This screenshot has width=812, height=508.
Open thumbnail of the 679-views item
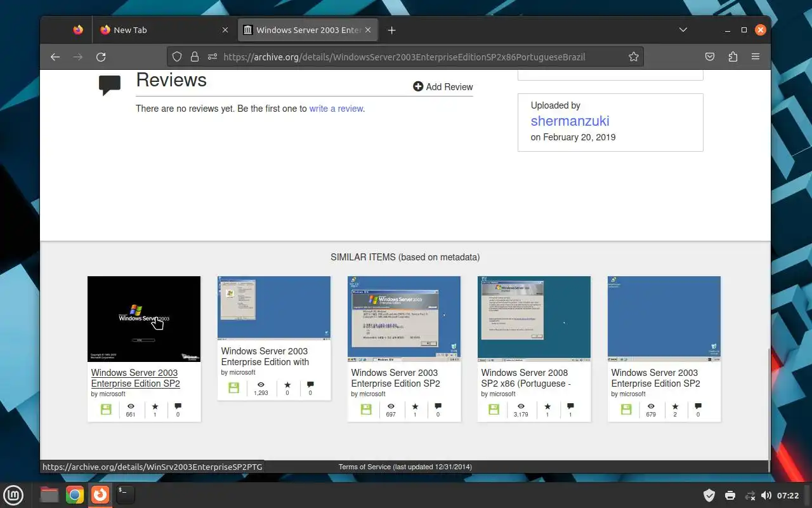pyautogui.click(x=664, y=319)
